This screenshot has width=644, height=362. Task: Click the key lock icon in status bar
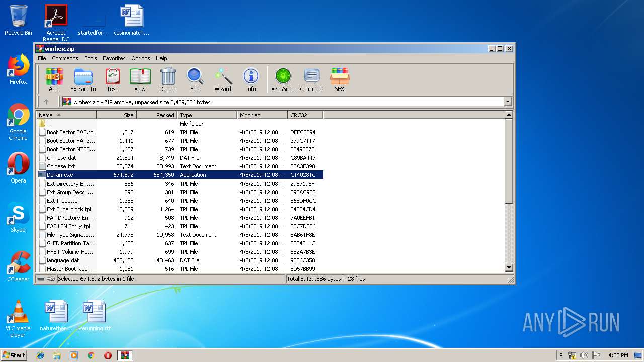coord(51,279)
